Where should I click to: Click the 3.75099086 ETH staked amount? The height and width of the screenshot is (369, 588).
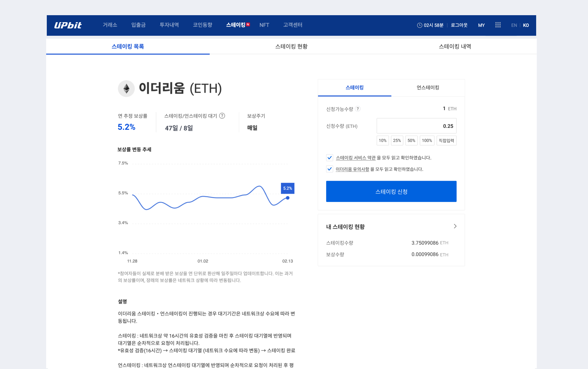coord(430,243)
